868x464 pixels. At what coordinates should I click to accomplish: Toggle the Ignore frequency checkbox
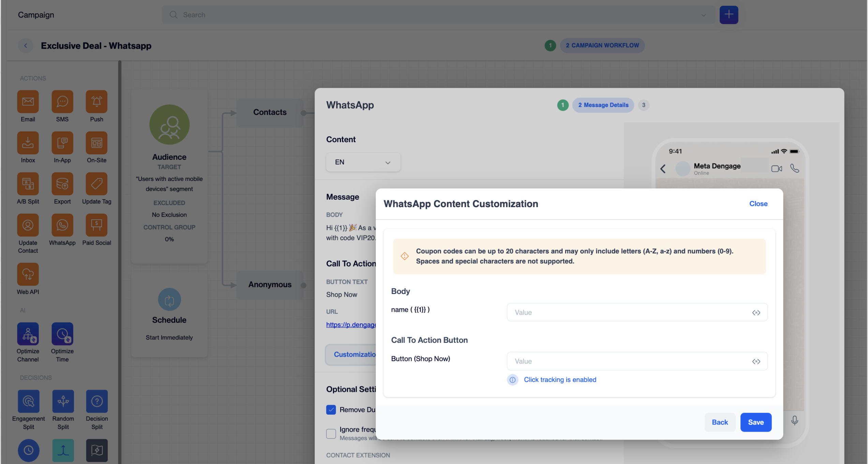[331, 434]
